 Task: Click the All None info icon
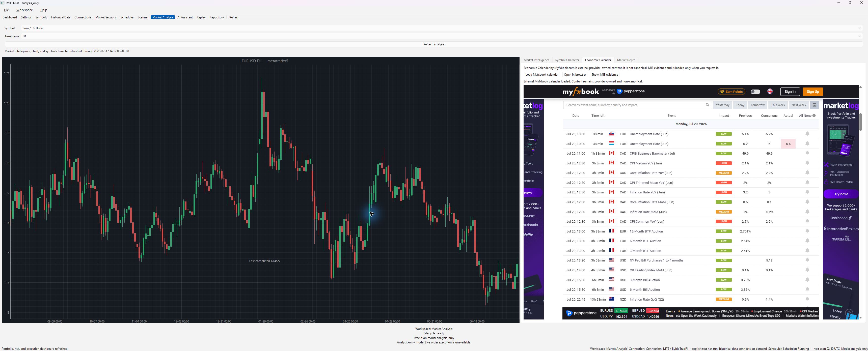click(814, 115)
